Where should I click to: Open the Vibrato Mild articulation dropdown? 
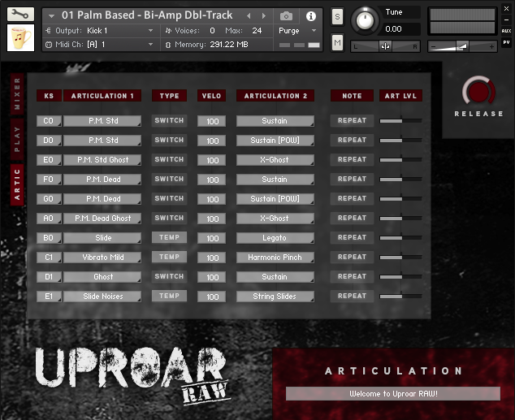102,258
